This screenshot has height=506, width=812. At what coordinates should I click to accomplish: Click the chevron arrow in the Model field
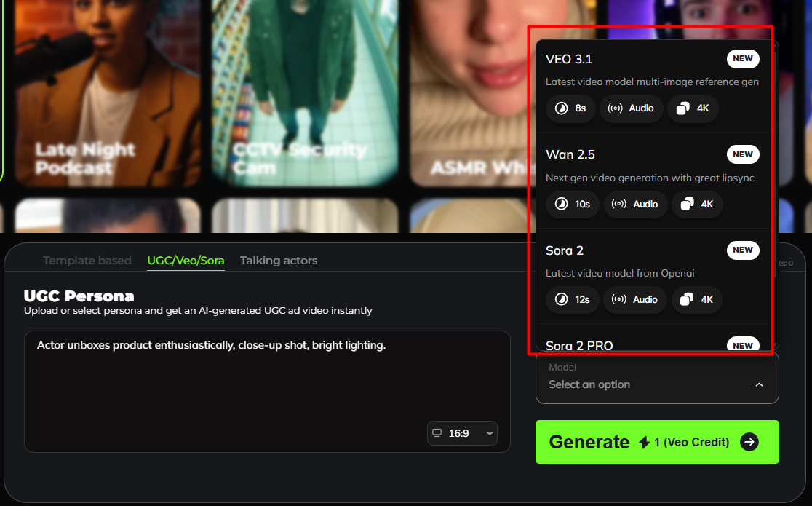point(759,384)
